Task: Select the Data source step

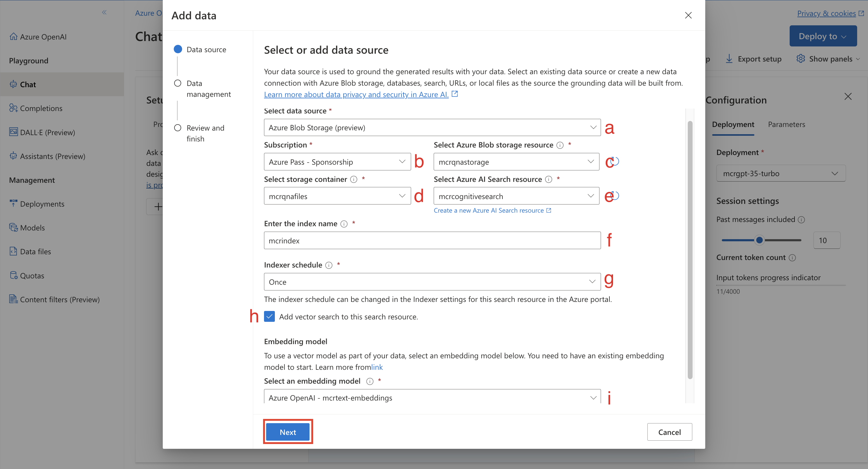Action: pyautogui.click(x=200, y=49)
